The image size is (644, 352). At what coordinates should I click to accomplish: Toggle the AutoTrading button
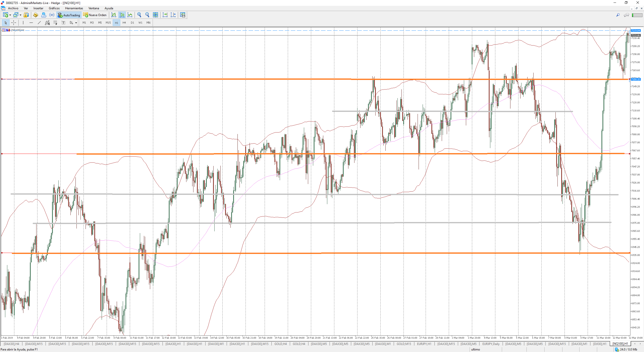(69, 15)
